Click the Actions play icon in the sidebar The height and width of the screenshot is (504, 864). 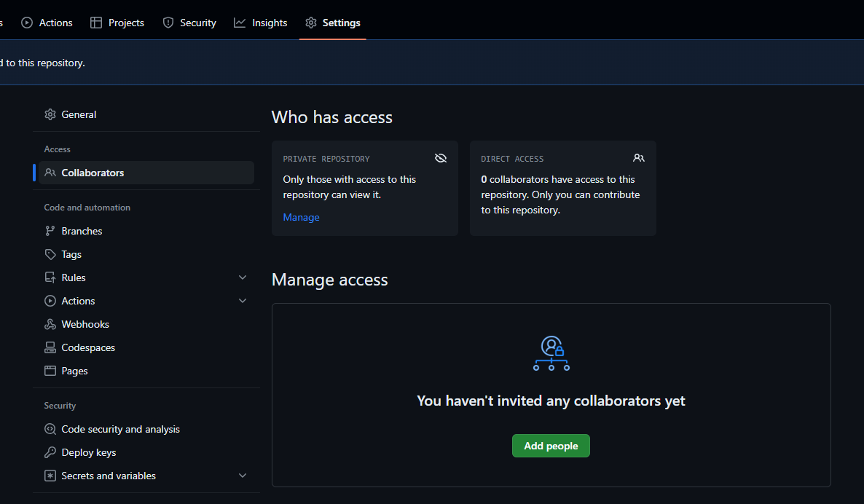(50, 301)
